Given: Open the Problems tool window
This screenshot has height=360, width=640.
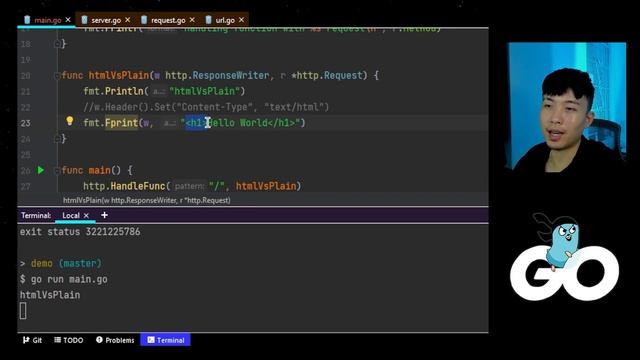Looking at the screenshot, I should click(115, 340).
